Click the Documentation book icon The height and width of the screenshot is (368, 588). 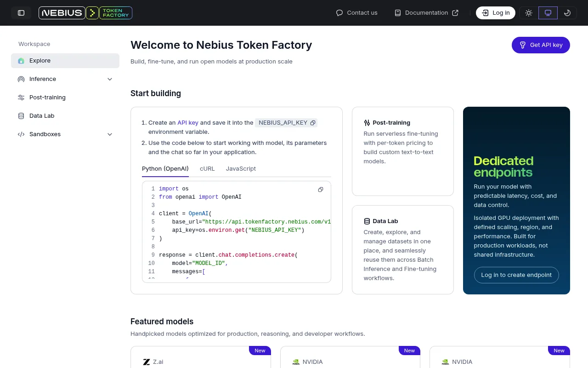tap(398, 13)
